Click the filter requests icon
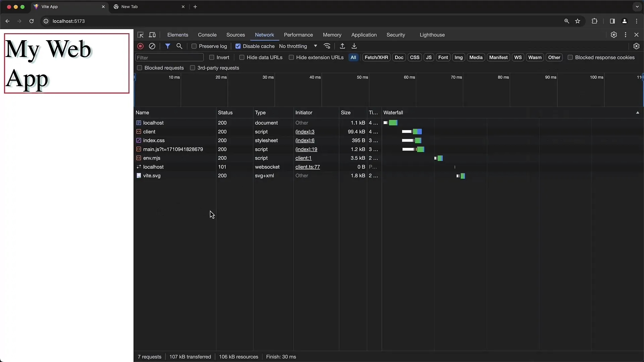The image size is (644, 362). pos(167,46)
